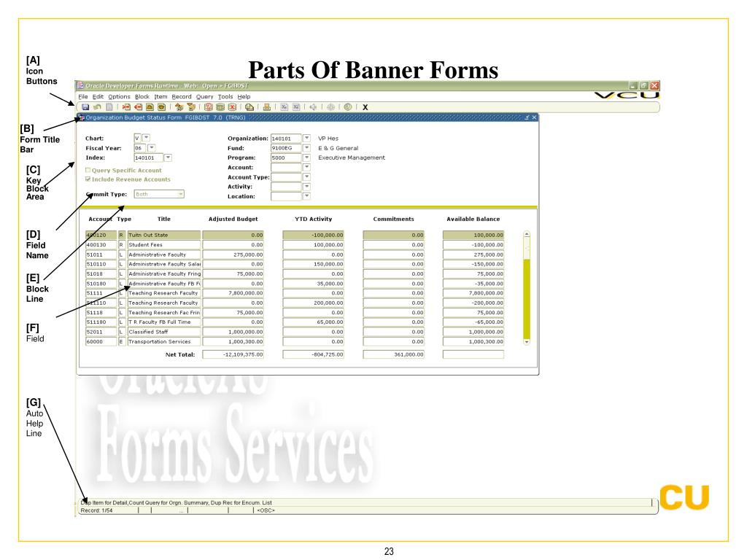The height and width of the screenshot is (560, 747).
Task: Select the Tuitn Out State title cell
Action: tap(164, 235)
